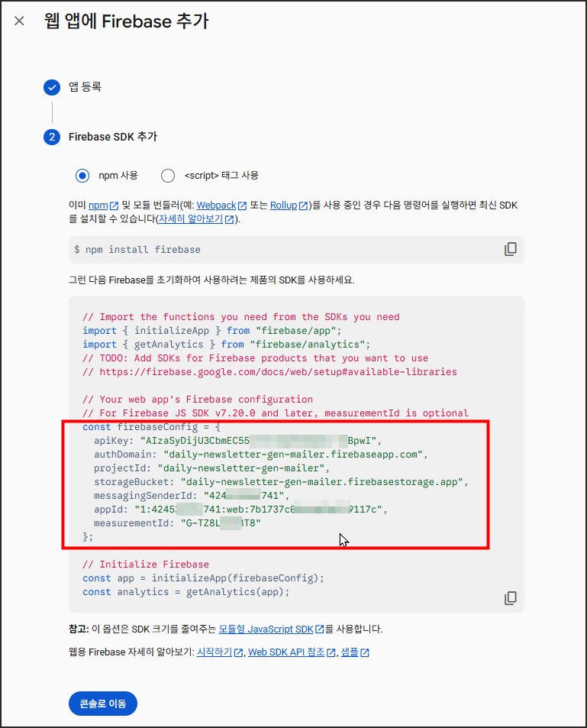Open the 자세히 알아보기 link
This screenshot has width=587, height=728.
(x=196, y=218)
